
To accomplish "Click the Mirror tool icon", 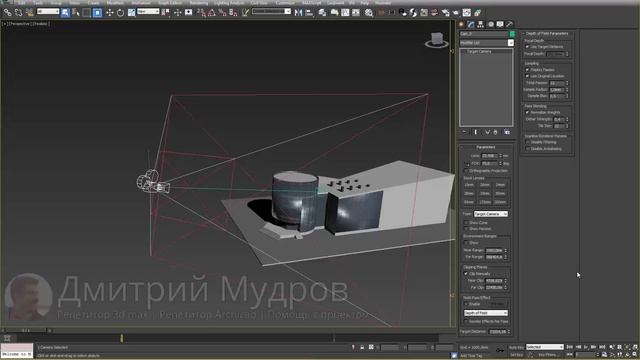I will (298, 13).
